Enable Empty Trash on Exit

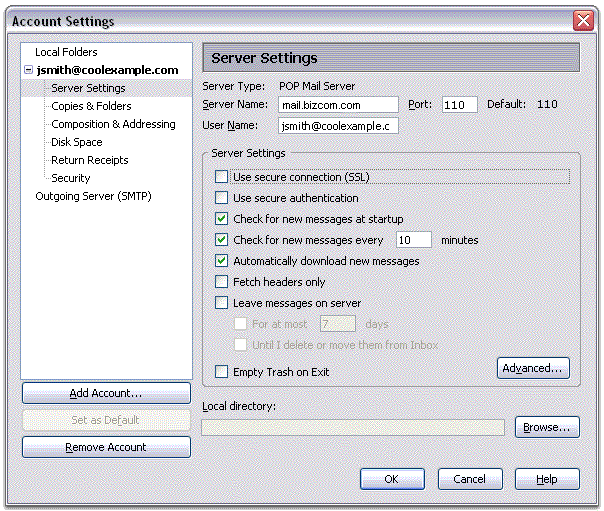coord(222,372)
